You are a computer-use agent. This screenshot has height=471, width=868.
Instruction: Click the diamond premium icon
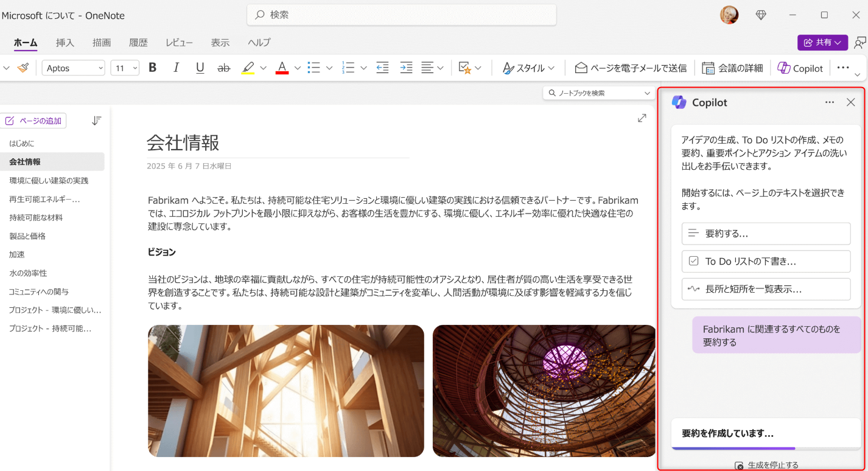pos(761,15)
